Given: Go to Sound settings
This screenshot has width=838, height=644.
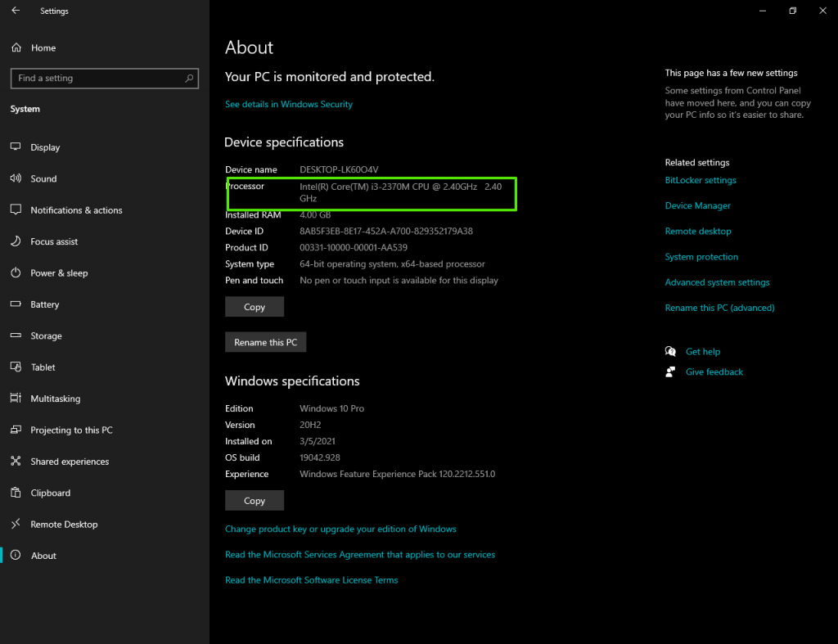Looking at the screenshot, I should pos(44,179).
